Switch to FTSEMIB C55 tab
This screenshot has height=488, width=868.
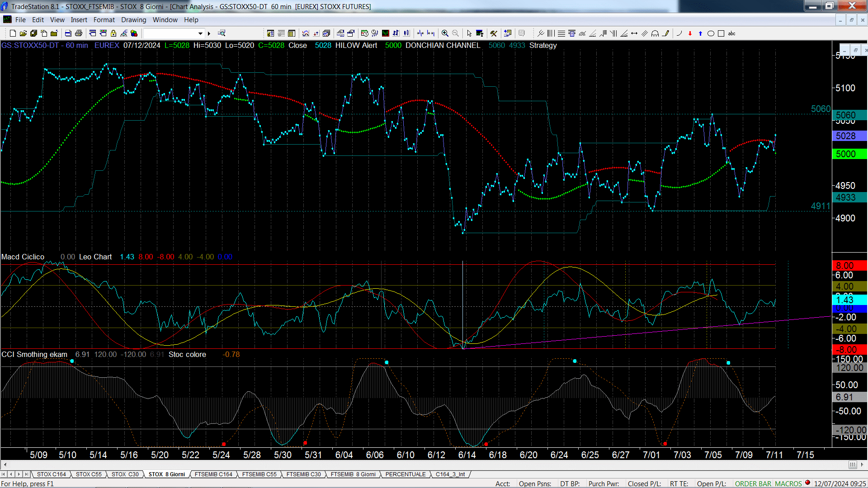point(259,474)
